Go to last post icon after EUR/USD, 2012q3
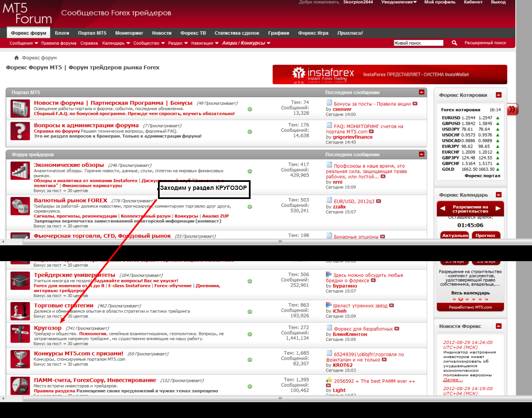This screenshot has height=418, width=532. pyautogui.click(x=379, y=201)
